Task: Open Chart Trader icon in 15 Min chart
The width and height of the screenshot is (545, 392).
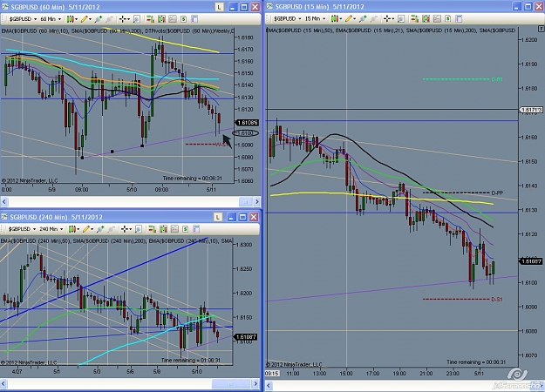Action: click(x=415, y=18)
